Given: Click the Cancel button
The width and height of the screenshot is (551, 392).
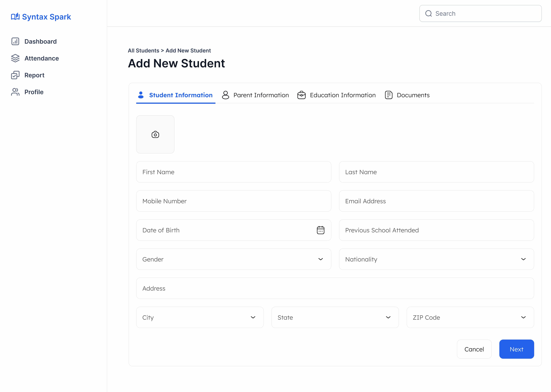Looking at the screenshot, I should point(474,349).
